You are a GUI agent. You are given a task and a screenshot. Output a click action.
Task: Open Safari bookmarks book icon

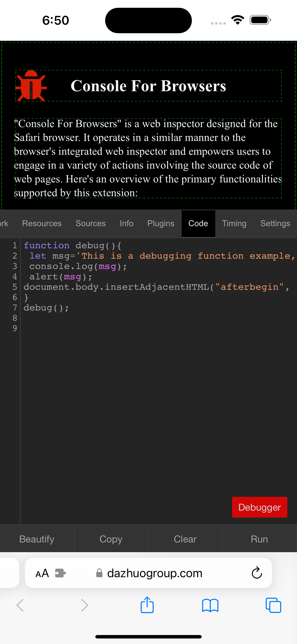pyautogui.click(x=210, y=605)
